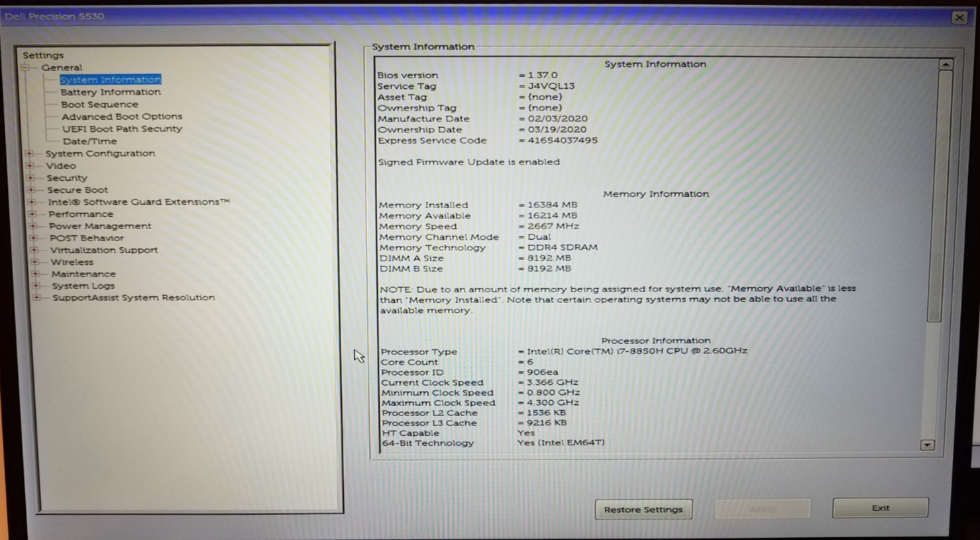The image size is (980, 540).
Task: Select the Security label
Action: click(x=66, y=178)
